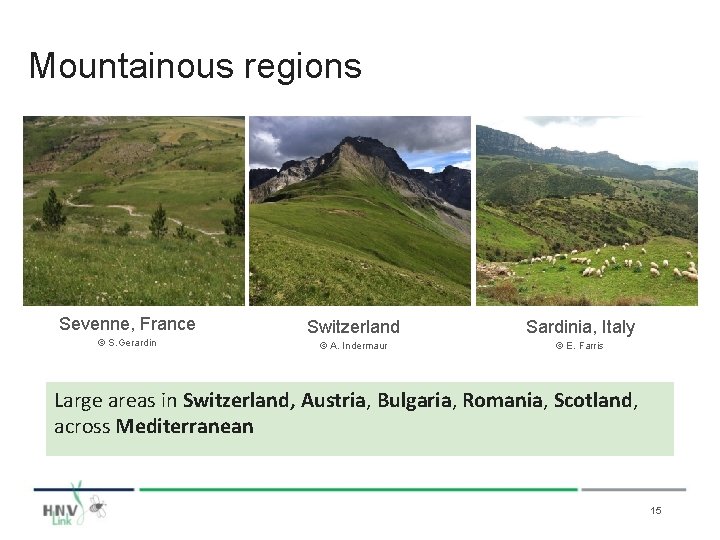This screenshot has height=540, width=720.
Task: Select the Sardinia sheep pasture photo
Action: (586, 211)
